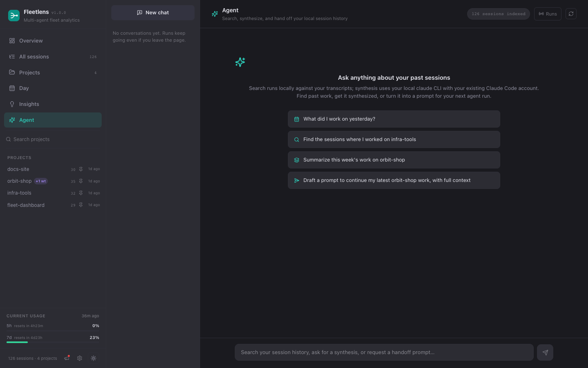588x368 pixels.
Task: Click the '126 sessions · 4 projects' text
Action: [x=33, y=359]
